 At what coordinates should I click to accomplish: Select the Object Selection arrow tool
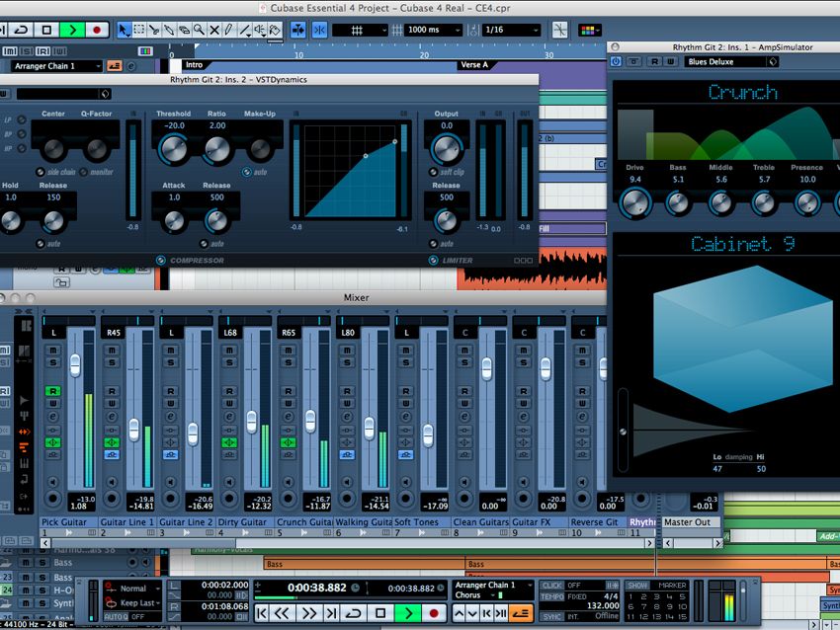(124, 30)
